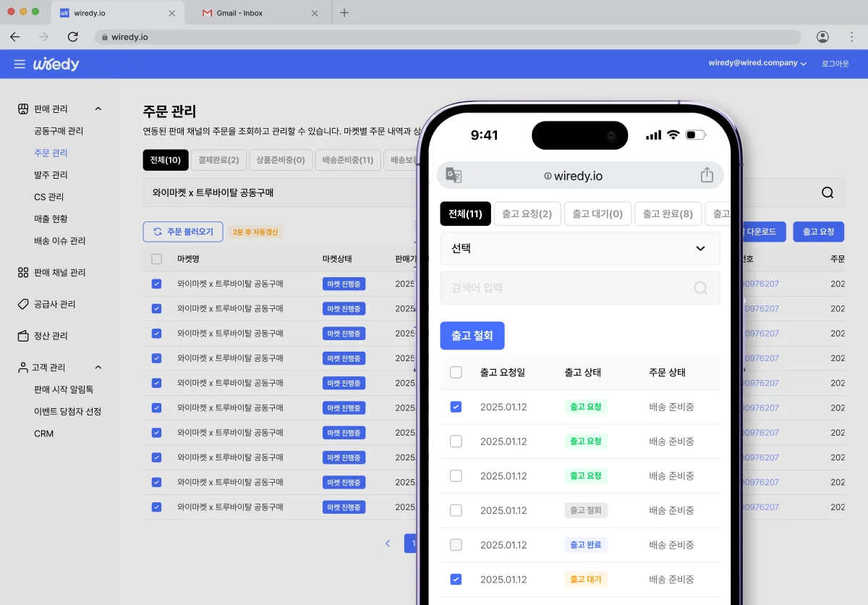Switch to the 결제완료(2) tab
This screenshot has width=868, height=605.
click(218, 160)
